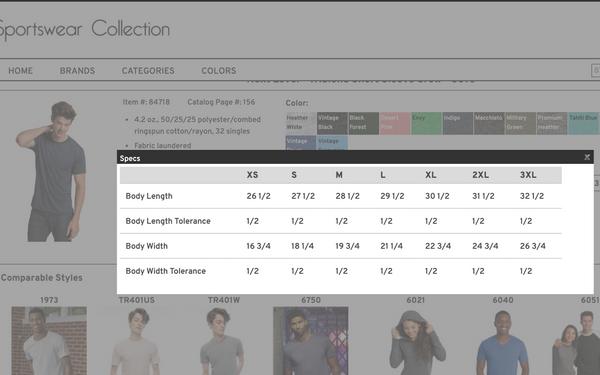Click the 1973 style number link

tap(49, 300)
